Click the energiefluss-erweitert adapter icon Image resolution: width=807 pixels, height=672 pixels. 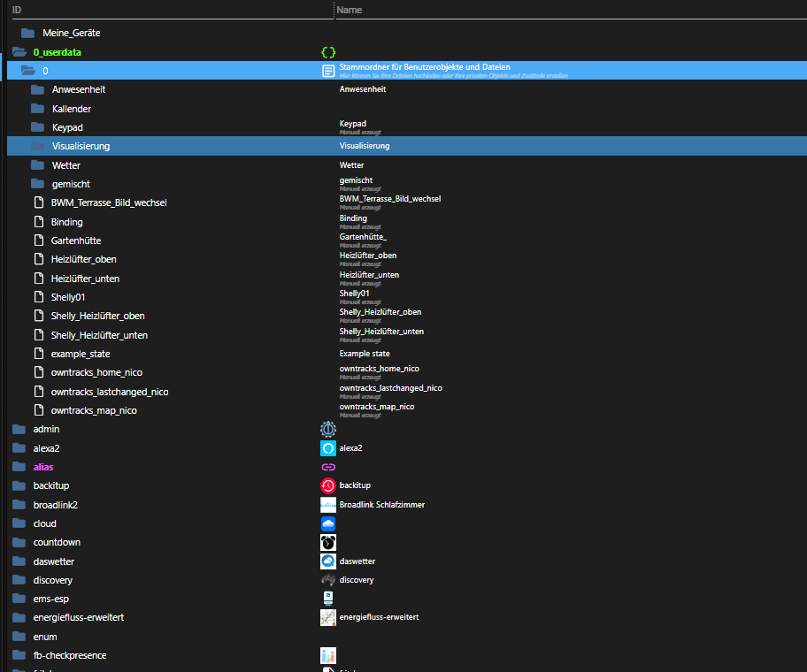pyautogui.click(x=327, y=617)
